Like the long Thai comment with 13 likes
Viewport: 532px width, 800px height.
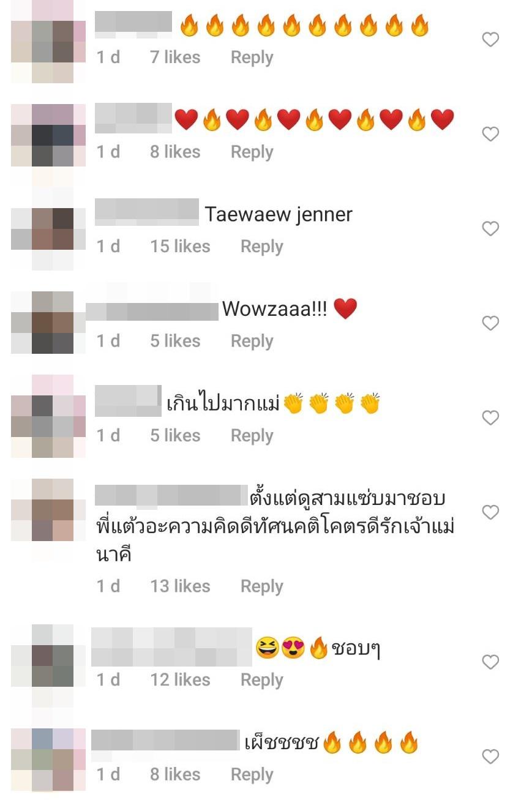(x=490, y=512)
